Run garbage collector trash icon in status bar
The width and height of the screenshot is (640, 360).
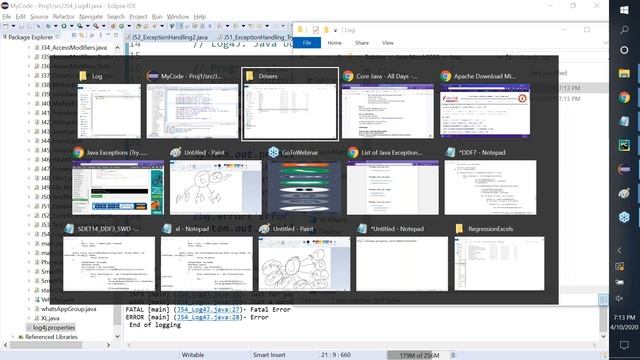453,356
